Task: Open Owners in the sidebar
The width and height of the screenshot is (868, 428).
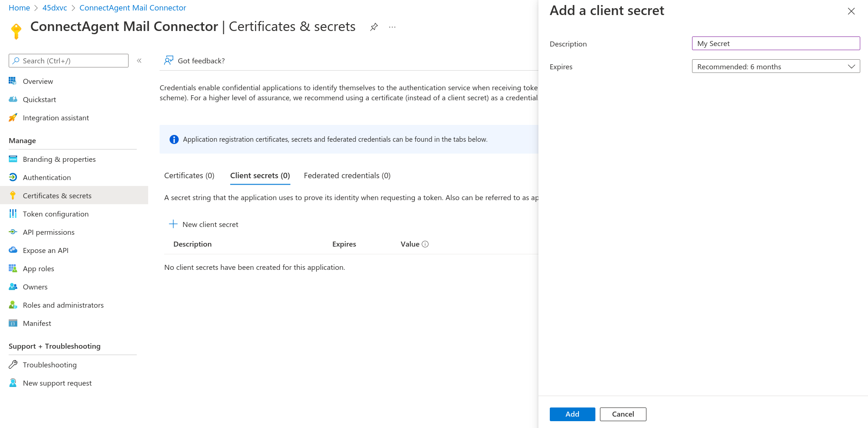Action: 35,287
